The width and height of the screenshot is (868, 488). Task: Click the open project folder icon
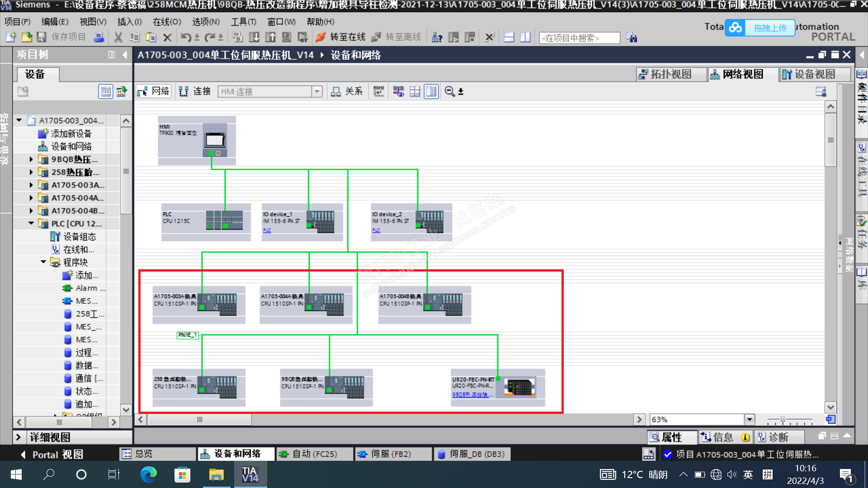pos(27,37)
